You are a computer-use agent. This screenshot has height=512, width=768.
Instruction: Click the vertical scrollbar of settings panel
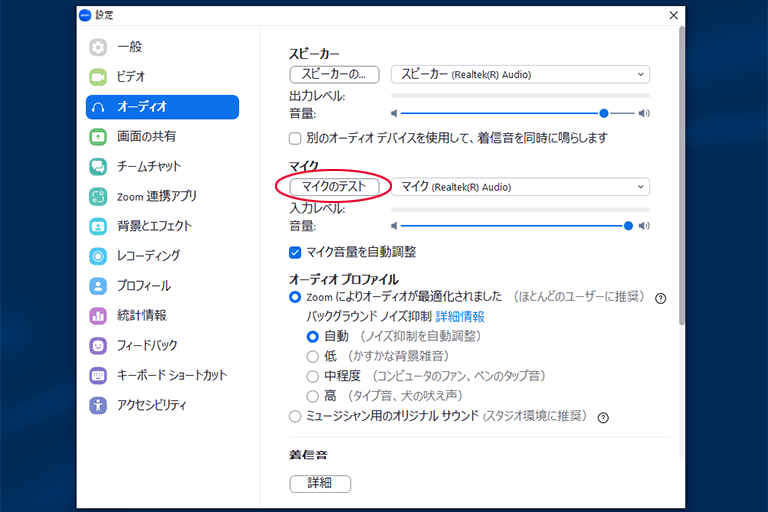[x=681, y=175]
